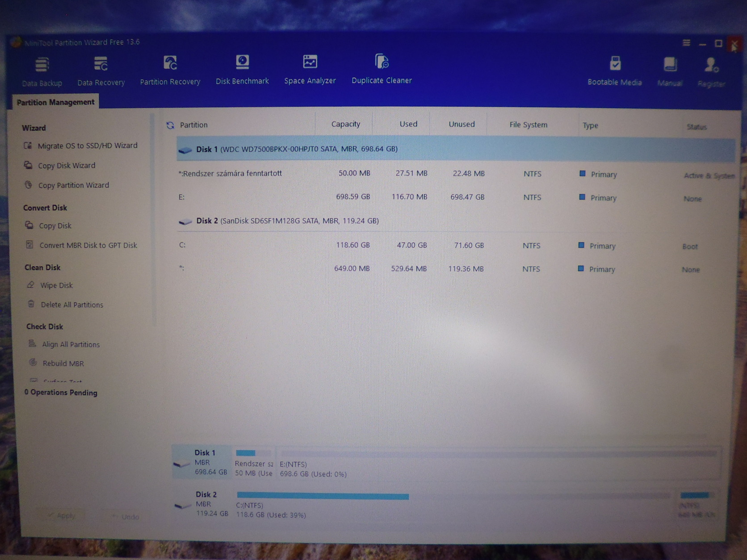Launch the Data Recovery tool
The width and height of the screenshot is (747, 560).
click(101, 71)
